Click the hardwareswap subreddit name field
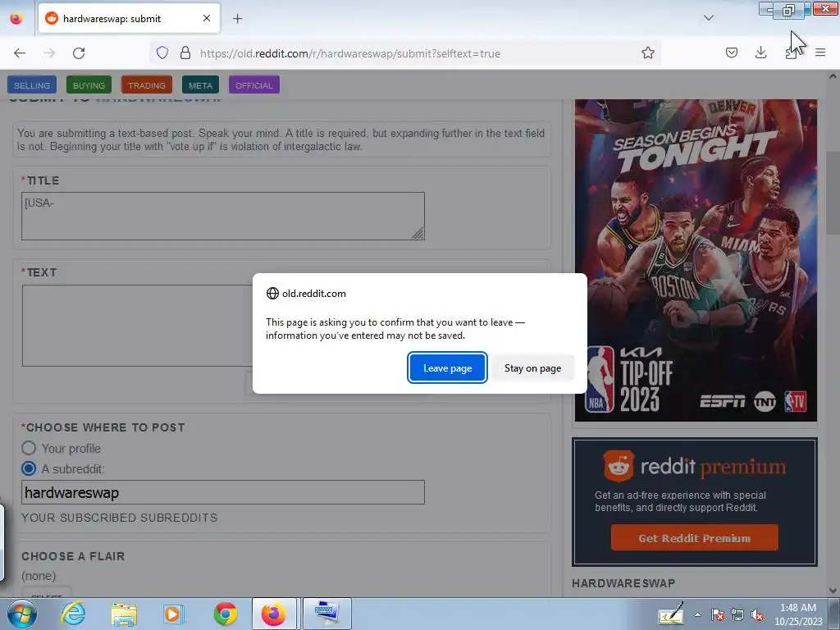 [x=223, y=492]
